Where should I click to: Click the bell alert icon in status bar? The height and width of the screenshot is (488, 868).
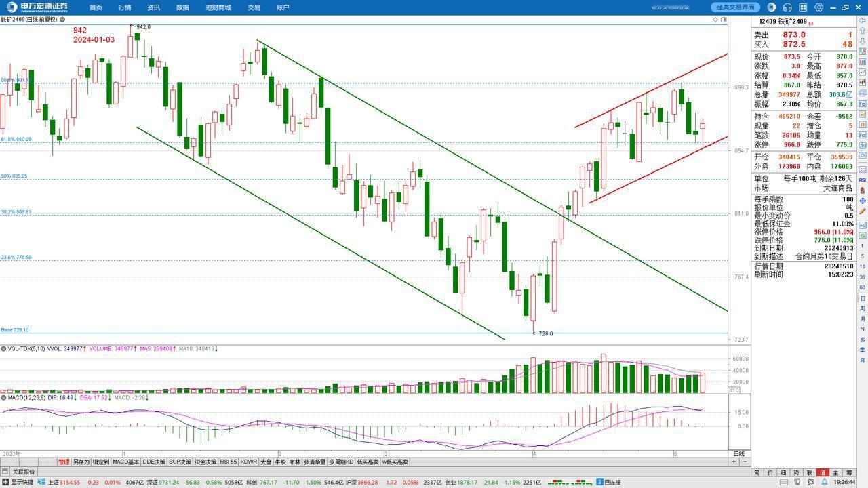(x=823, y=483)
